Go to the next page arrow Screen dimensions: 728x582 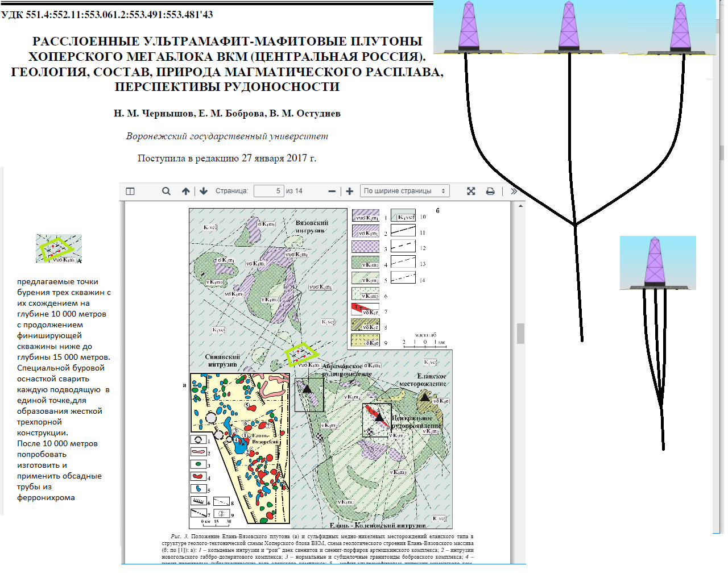(204, 192)
